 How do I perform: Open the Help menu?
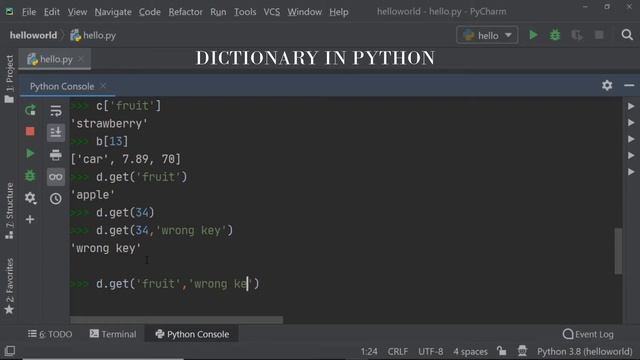(x=339, y=12)
